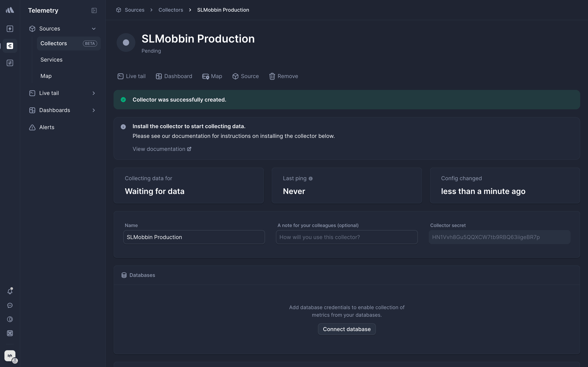Open the chat bubble icon
588x367 pixels.
(10, 305)
